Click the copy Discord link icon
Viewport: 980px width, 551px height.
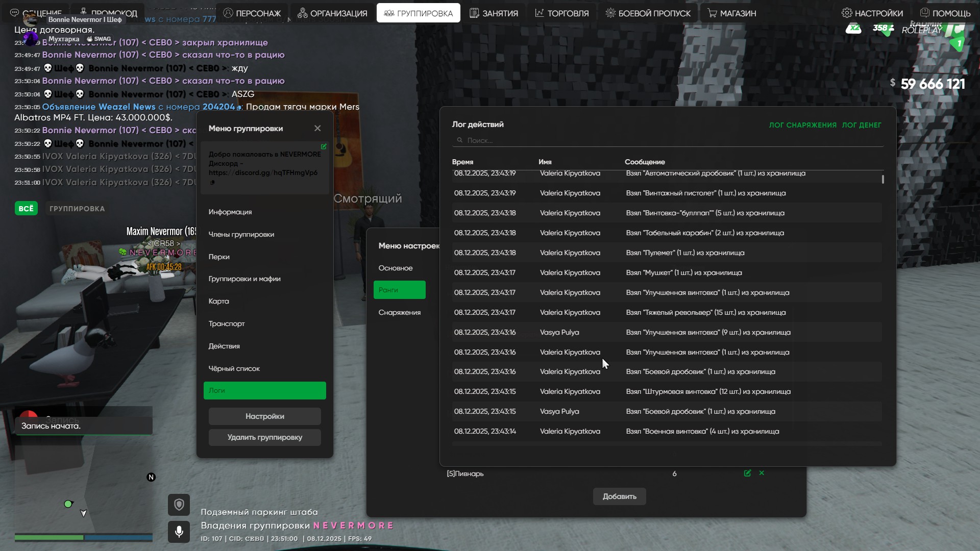click(212, 182)
